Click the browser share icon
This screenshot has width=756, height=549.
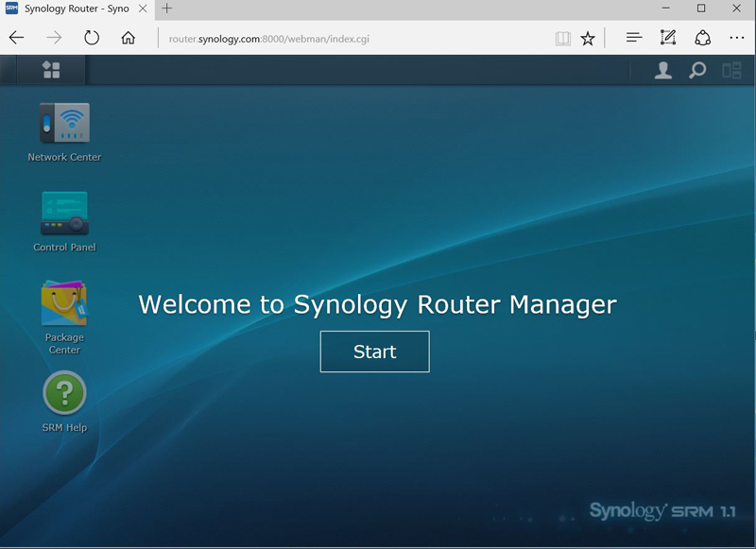click(x=702, y=38)
